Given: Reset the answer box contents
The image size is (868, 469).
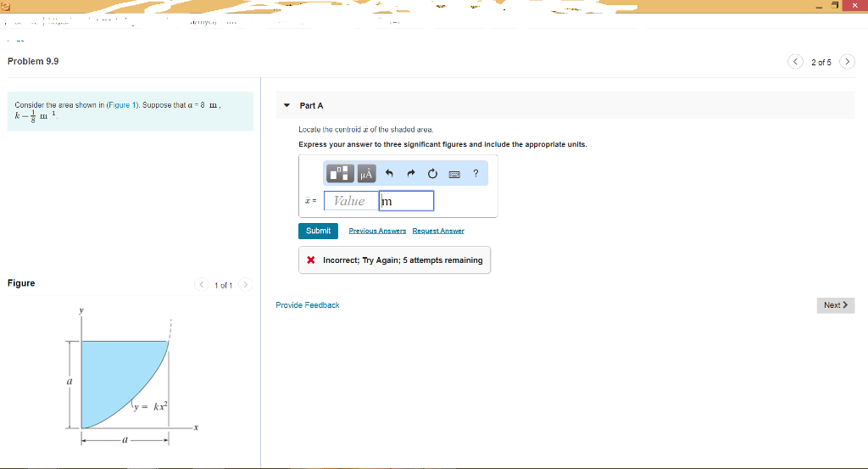Looking at the screenshot, I should pyautogui.click(x=432, y=173).
